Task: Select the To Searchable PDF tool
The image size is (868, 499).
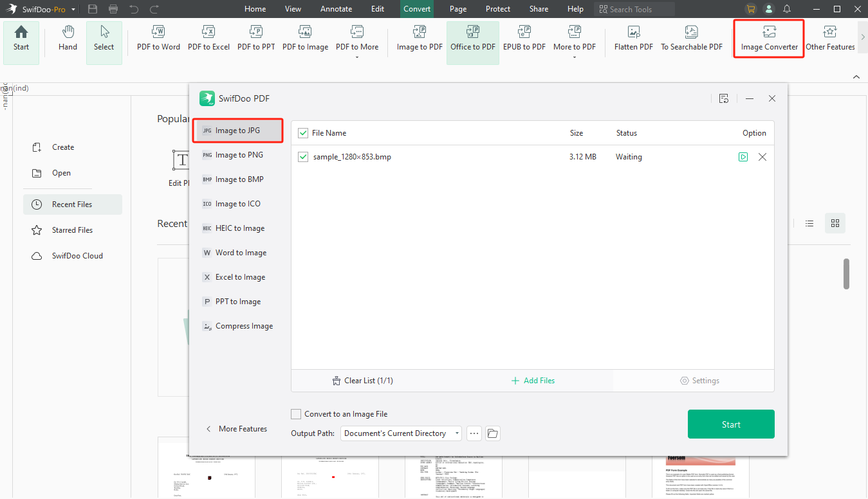Action: (x=692, y=39)
